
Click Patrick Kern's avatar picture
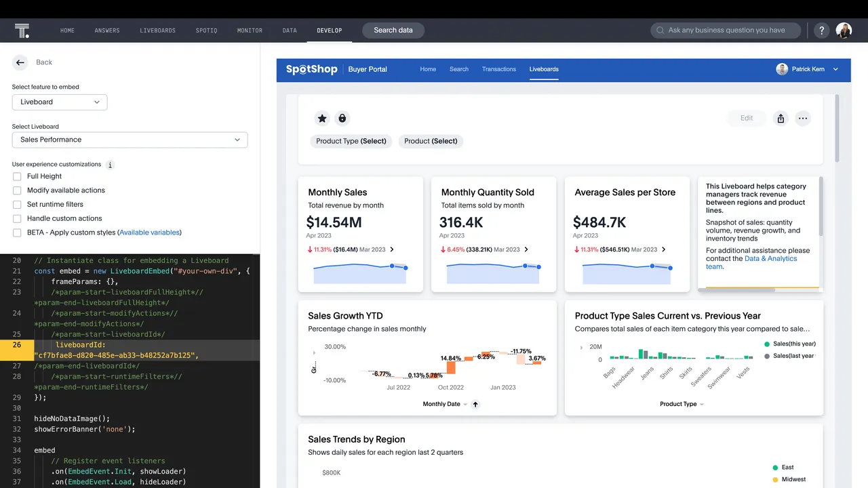(782, 69)
